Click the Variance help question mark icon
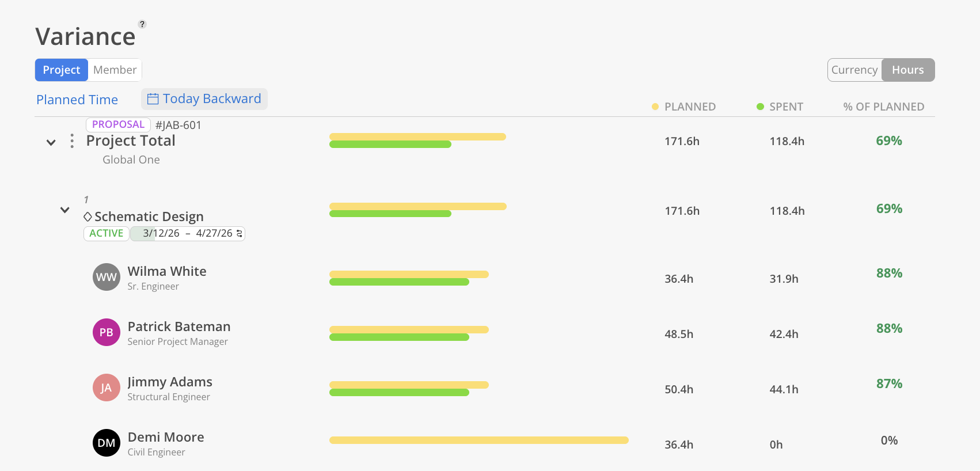The image size is (980, 471). (x=142, y=24)
